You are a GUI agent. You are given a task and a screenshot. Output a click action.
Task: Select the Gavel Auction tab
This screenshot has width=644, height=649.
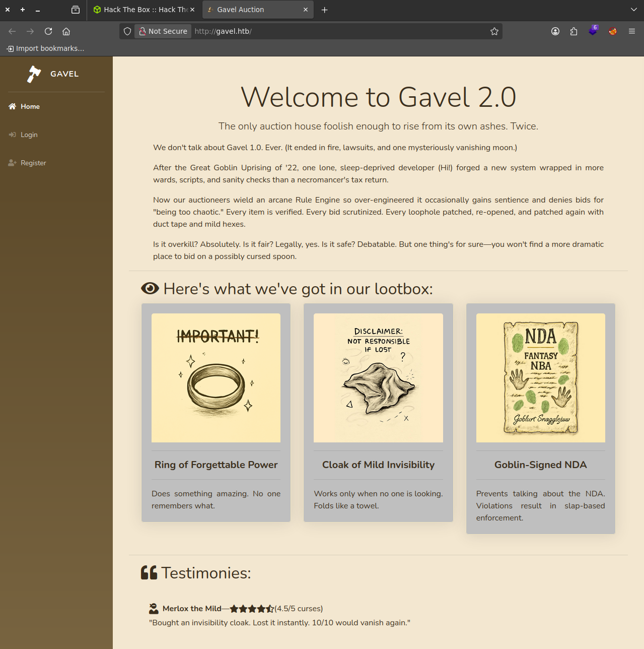coord(258,10)
